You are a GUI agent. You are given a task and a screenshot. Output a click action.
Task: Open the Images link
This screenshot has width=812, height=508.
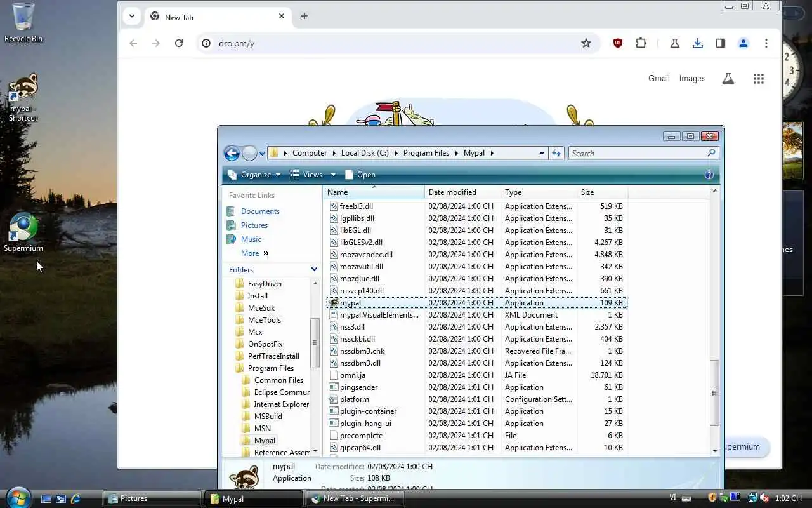point(692,79)
